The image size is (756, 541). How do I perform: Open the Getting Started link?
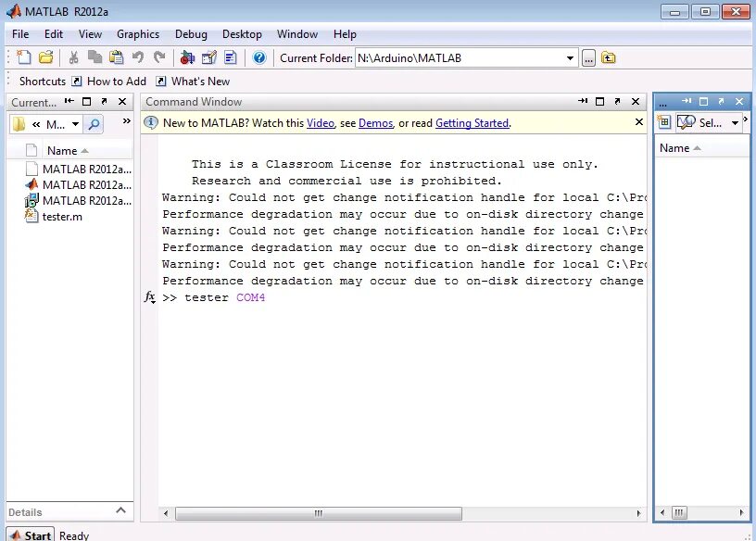[x=472, y=123]
